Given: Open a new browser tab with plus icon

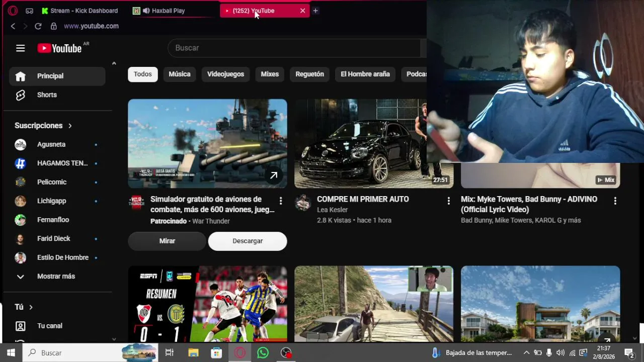Looking at the screenshot, I should point(315,11).
